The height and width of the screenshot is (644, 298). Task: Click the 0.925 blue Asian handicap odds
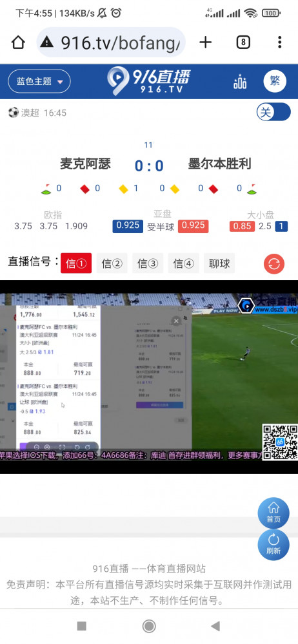tap(128, 226)
